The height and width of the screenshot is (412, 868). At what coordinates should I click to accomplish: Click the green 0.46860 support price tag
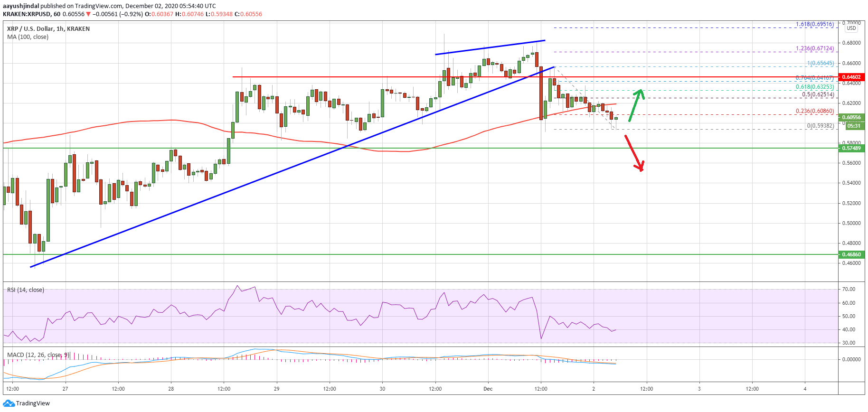851,254
